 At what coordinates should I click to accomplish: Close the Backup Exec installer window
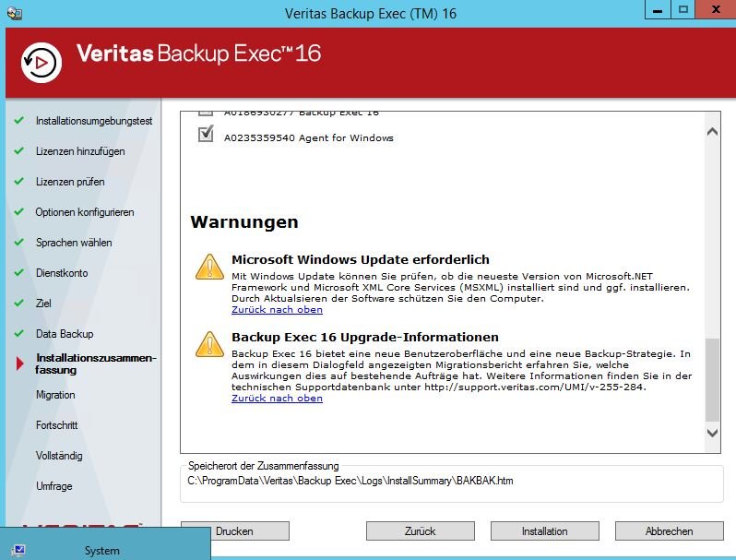point(716,9)
